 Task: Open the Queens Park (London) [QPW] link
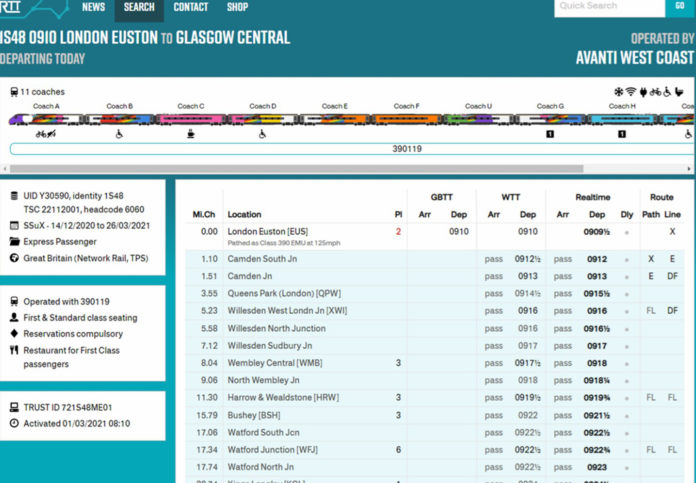[284, 293]
